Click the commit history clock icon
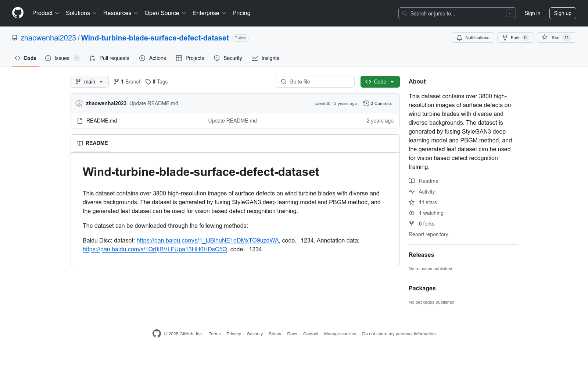The image size is (588, 368). (x=366, y=103)
